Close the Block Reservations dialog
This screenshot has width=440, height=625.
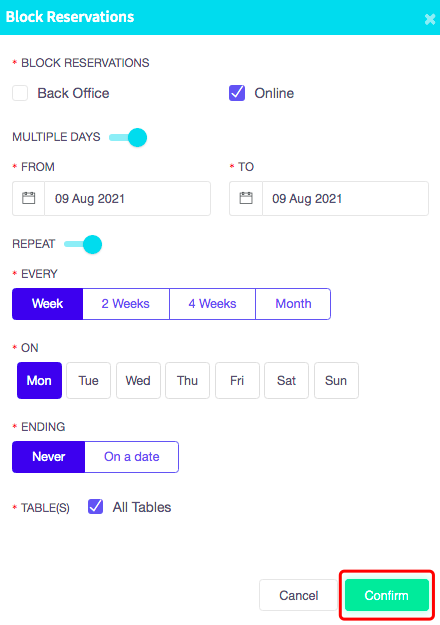tap(430, 19)
